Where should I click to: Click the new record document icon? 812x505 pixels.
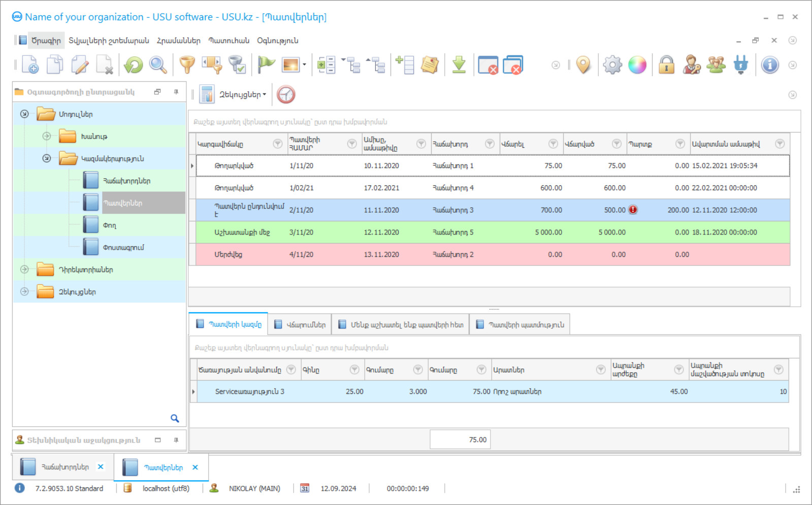click(x=30, y=65)
